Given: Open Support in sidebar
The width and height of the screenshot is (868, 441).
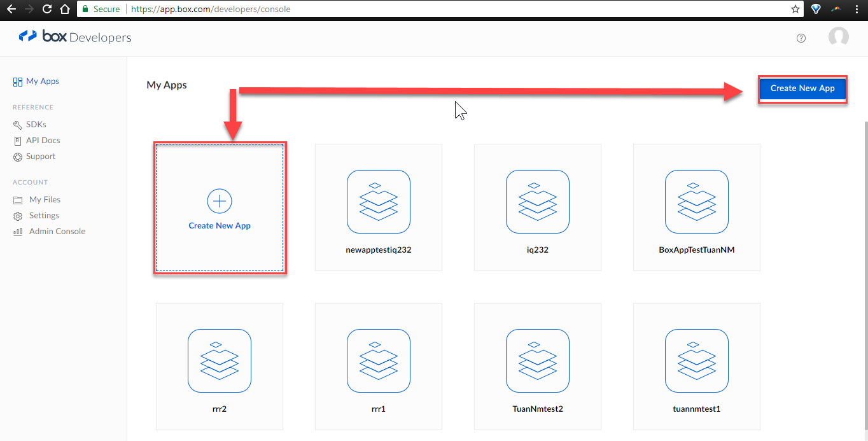Looking at the screenshot, I should click(41, 157).
